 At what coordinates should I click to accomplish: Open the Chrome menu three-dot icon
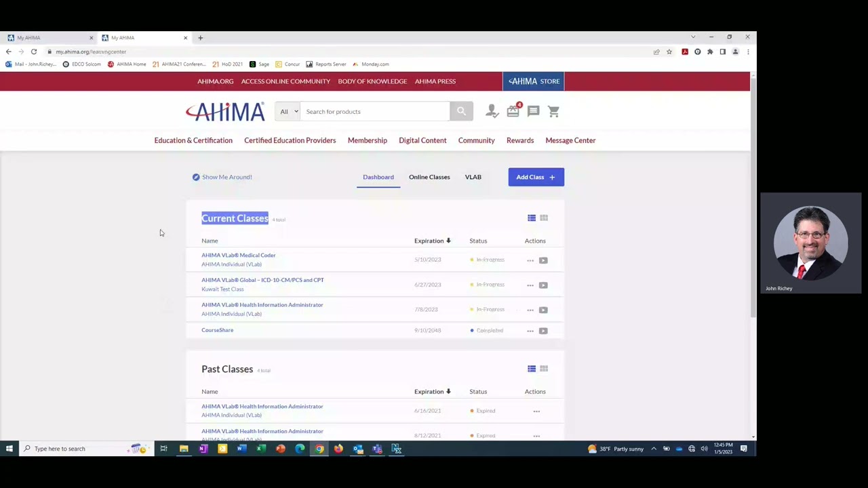[748, 52]
